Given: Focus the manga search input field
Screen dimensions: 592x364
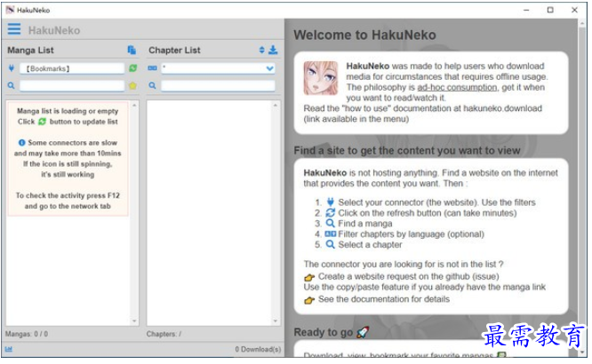Looking at the screenshot, I should (72, 85).
